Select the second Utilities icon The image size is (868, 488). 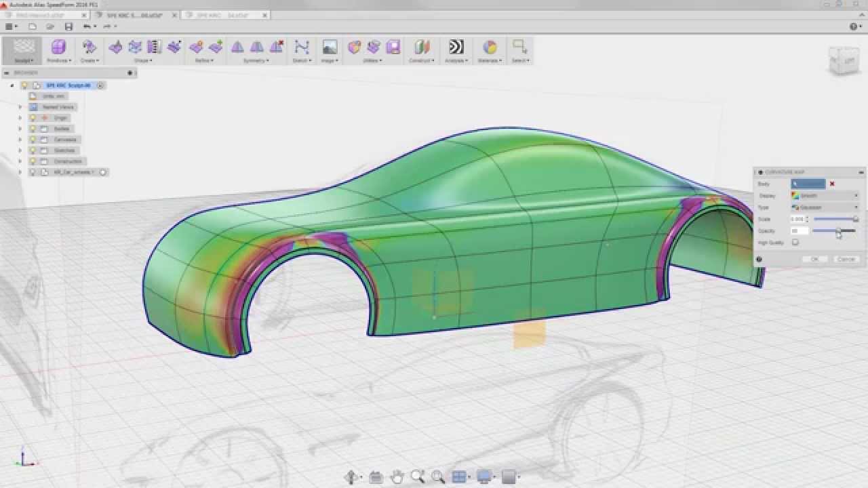[x=374, y=47]
